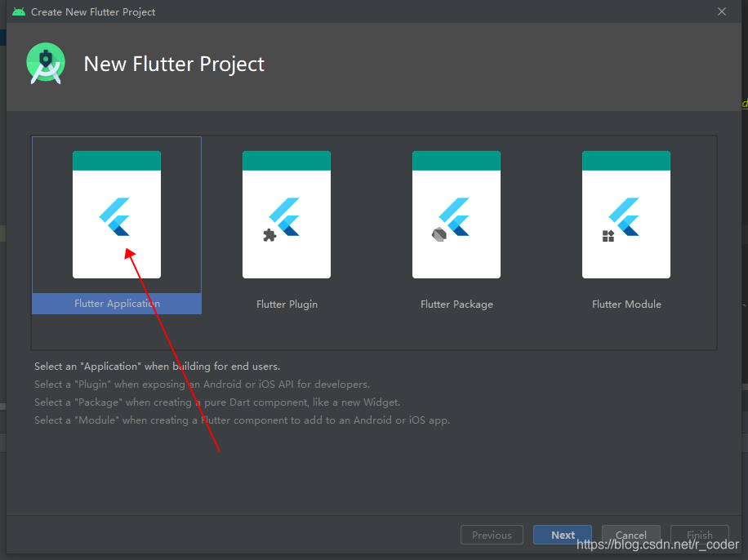Click the Android Studio logo in header
The image size is (748, 560).
46,64
